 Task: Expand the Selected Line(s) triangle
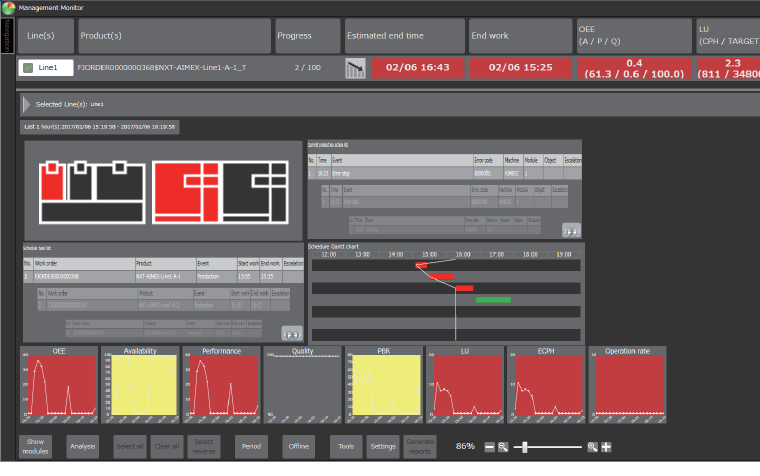(27, 104)
